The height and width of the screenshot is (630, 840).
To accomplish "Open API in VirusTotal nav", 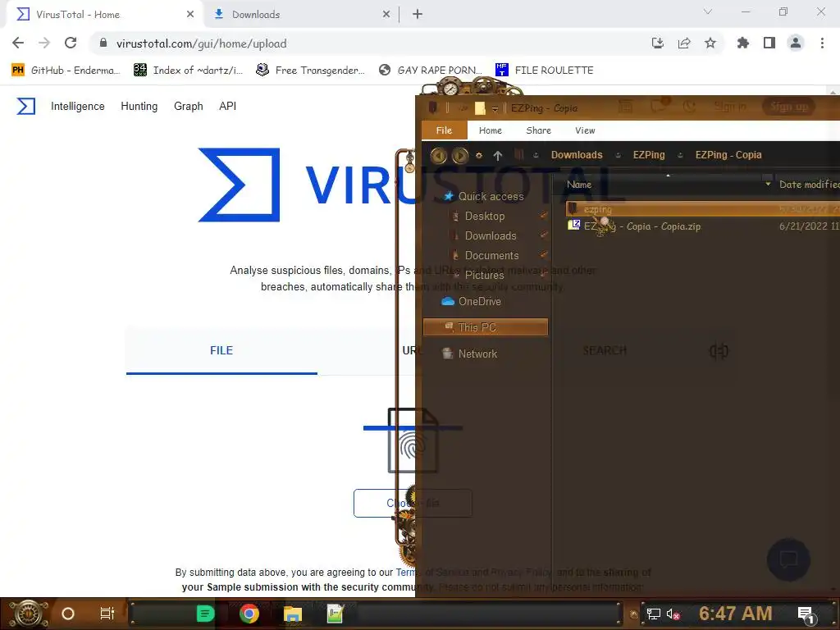I will (228, 106).
